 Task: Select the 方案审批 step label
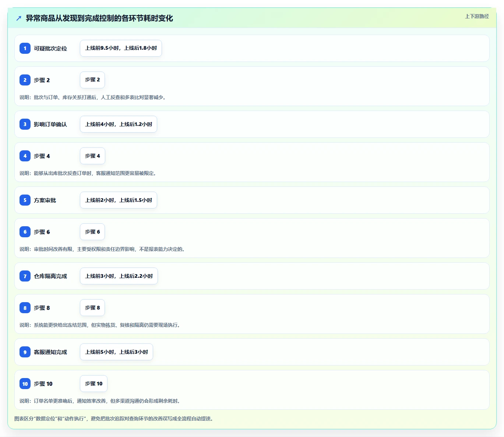click(x=45, y=200)
